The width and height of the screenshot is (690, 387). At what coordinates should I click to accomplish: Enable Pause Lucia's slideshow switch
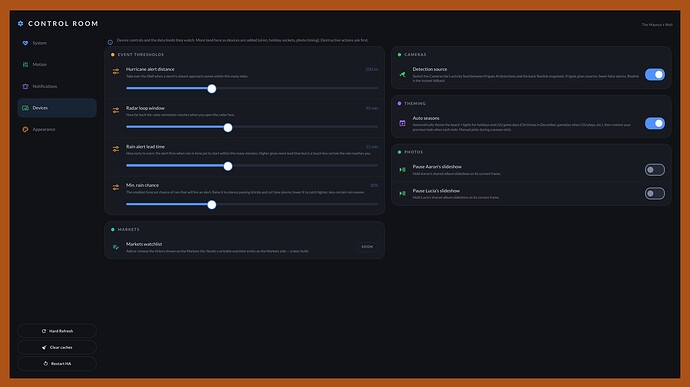point(655,193)
